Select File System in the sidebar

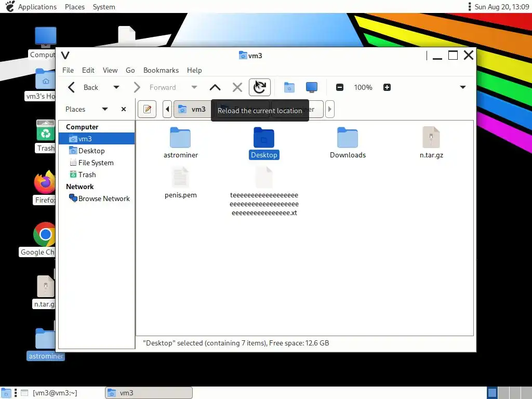(x=97, y=163)
